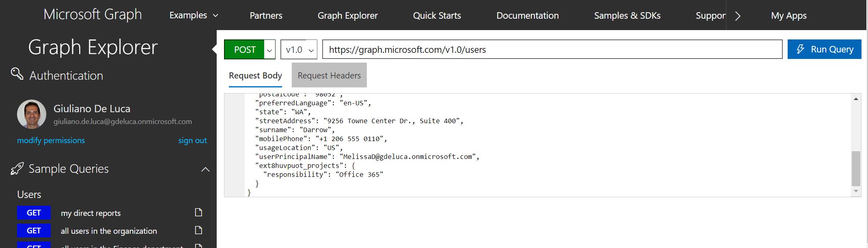Click Giuliano De Luca profile photo
The image size is (868, 248).
click(32, 114)
